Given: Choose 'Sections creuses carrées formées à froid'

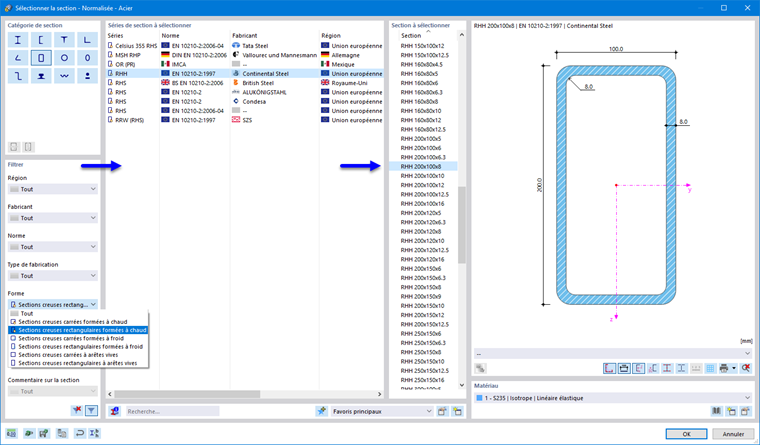Looking at the screenshot, I should (78, 338).
